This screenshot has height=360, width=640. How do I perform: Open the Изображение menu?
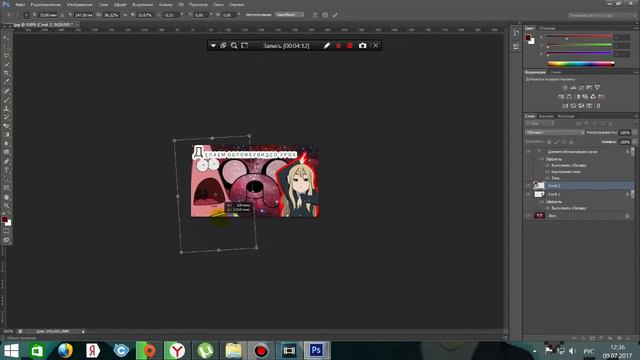pyautogui.click(x=79, y=4)
